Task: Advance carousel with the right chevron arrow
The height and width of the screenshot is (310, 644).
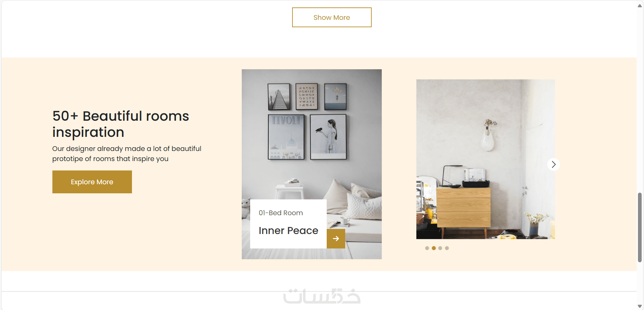Action: pyautogui.click(x=554, y=164)
